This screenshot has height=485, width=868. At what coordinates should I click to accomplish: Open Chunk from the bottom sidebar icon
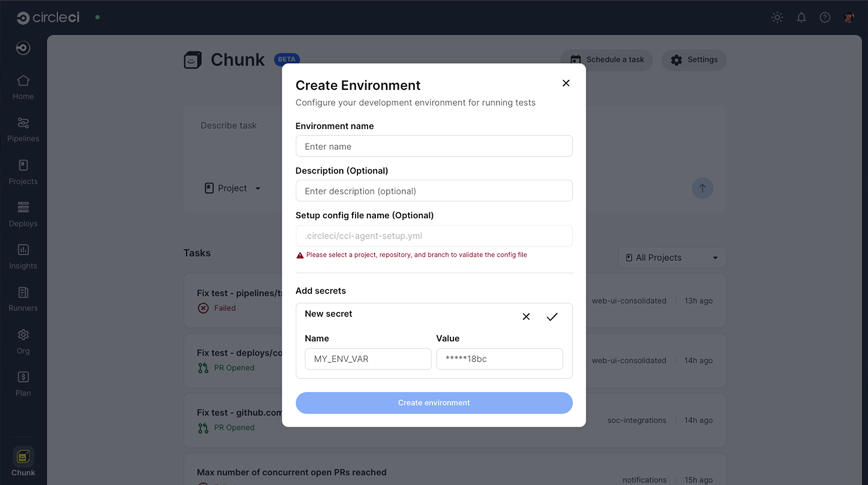coord(22,458)
